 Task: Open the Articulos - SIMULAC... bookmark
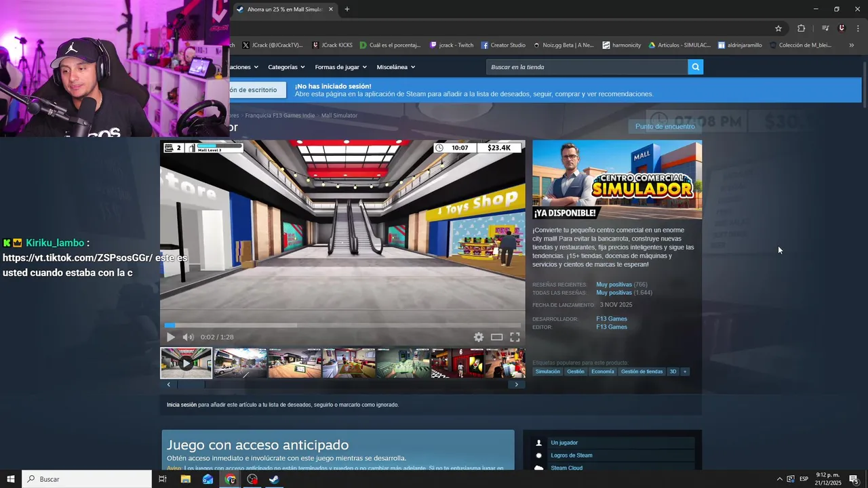coord(679,45)
